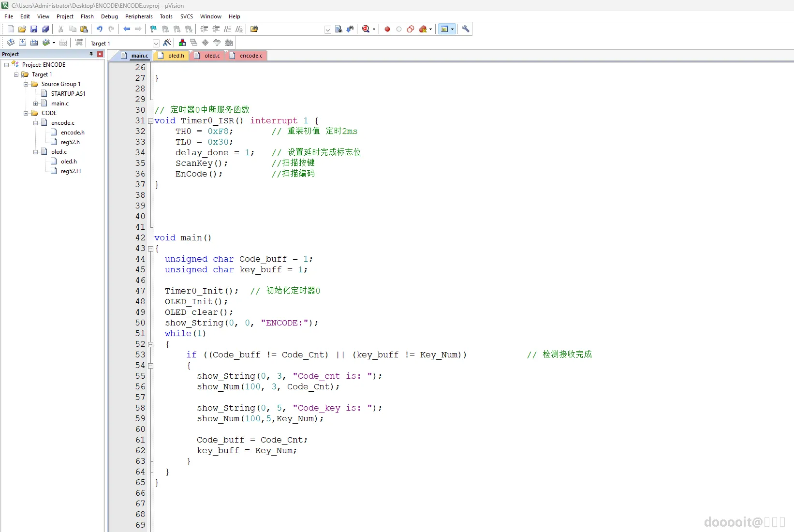Insert breakpoint using red circle icon
Image resolution: width=794 pixels, height=532 pixels.
[387, 29]
